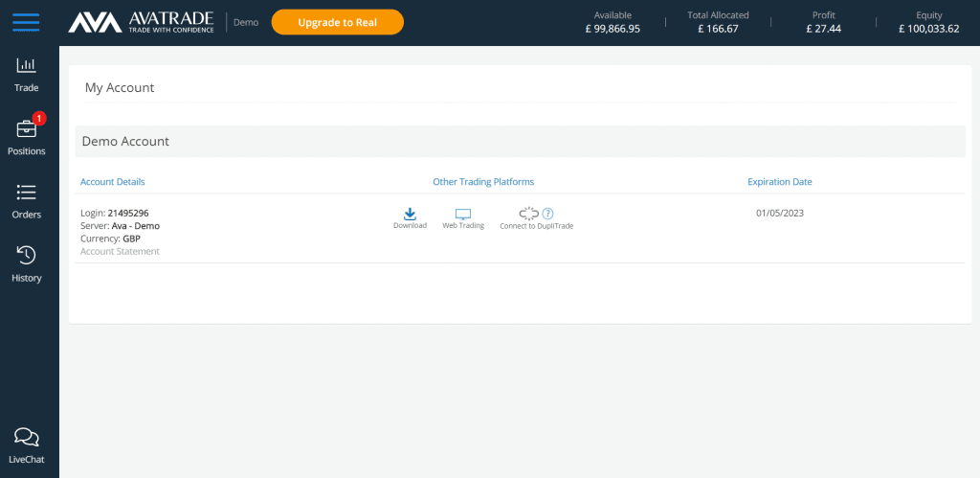Click the Download platform icon
This screenshot has width=980, height=478.
coord(410,214)
